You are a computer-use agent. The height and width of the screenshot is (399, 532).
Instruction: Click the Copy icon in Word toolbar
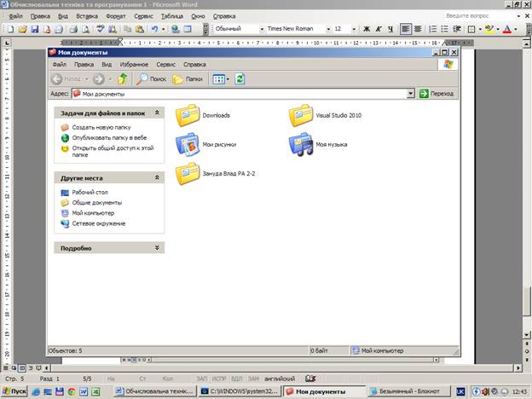pyautogui.click(x=127, y=29)
